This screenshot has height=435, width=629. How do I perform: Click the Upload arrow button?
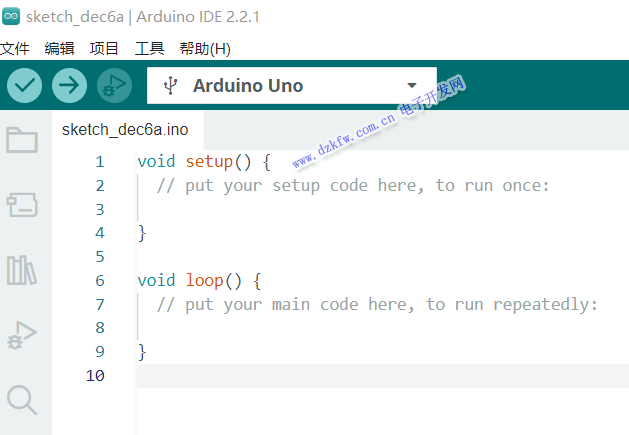click(x=69, y=86)
